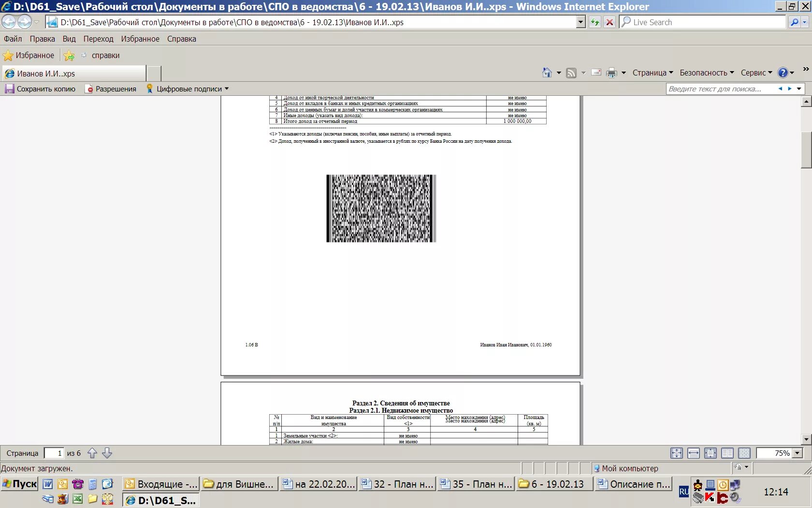Select the Иванов И.И..xps tab
Viewport: 812px width, 508px height.
tap(74, 74)
